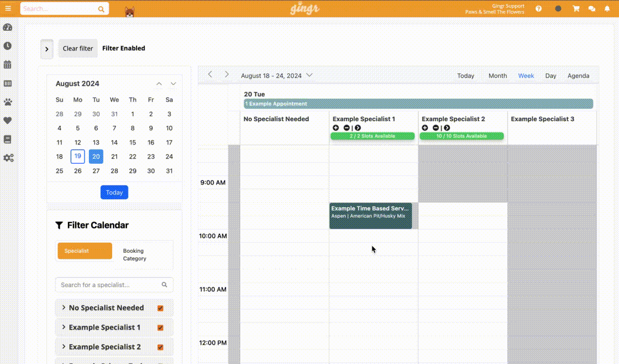Click the fox mascot icon

pos(130,12)
